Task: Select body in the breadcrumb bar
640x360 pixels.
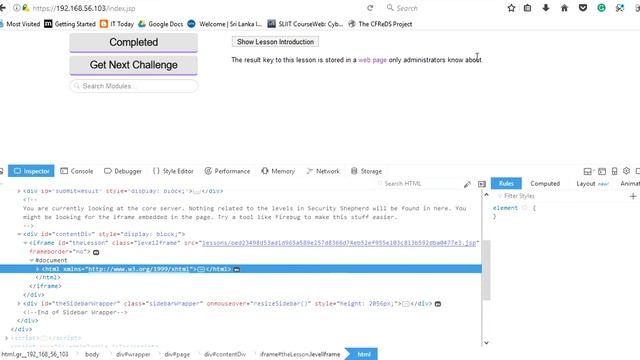Action: pyautogui.click(x=92, y=354)
